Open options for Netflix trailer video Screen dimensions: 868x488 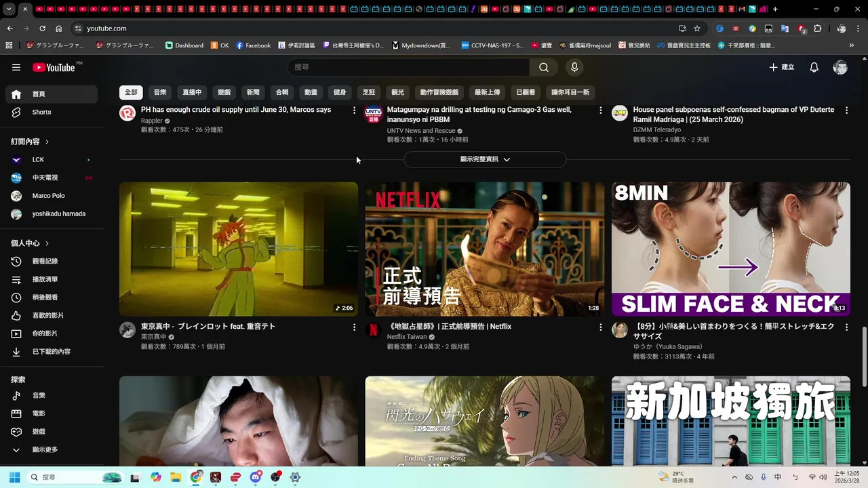pos(600,327)
